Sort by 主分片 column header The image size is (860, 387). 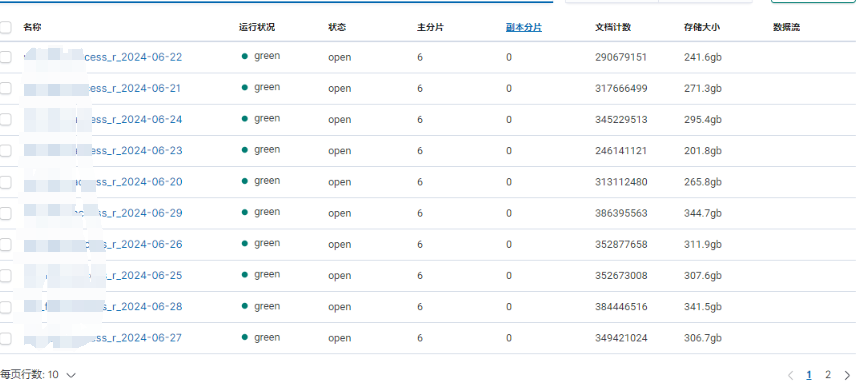(x=431, y=27)
